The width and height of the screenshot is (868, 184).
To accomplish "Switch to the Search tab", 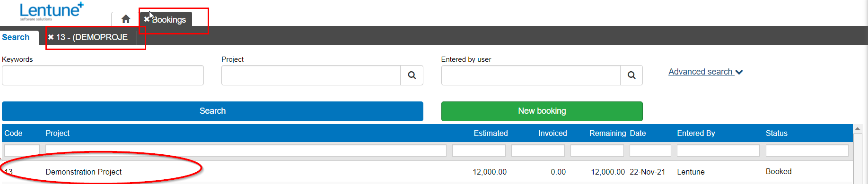I will click(x=16, y=37).
